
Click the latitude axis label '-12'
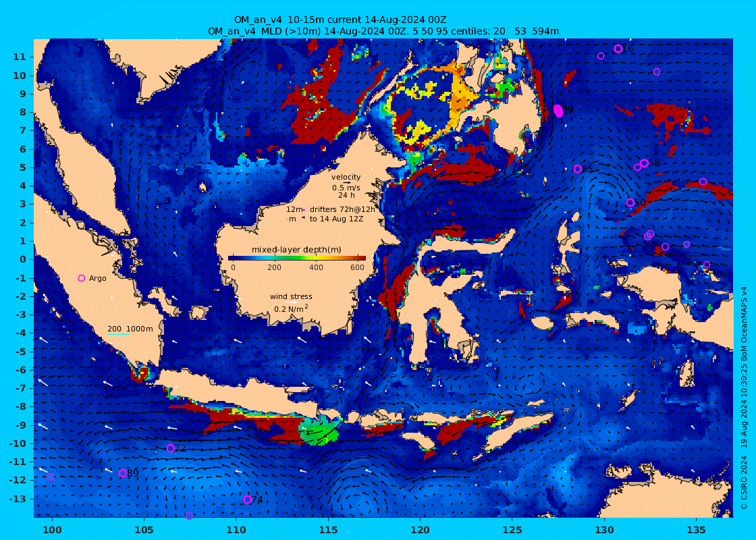pos(18,480)
